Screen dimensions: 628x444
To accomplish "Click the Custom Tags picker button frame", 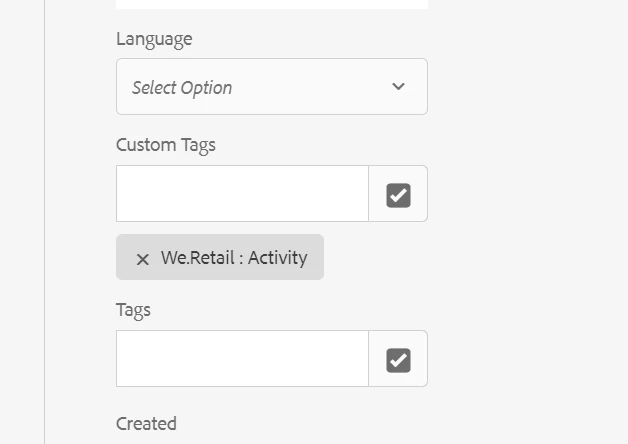I will 398,194.
